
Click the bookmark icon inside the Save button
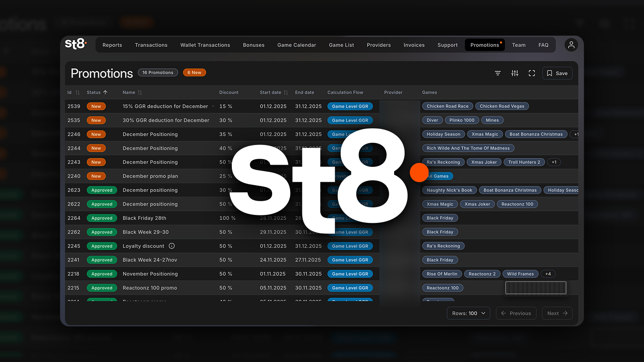(x=550, y=73)
